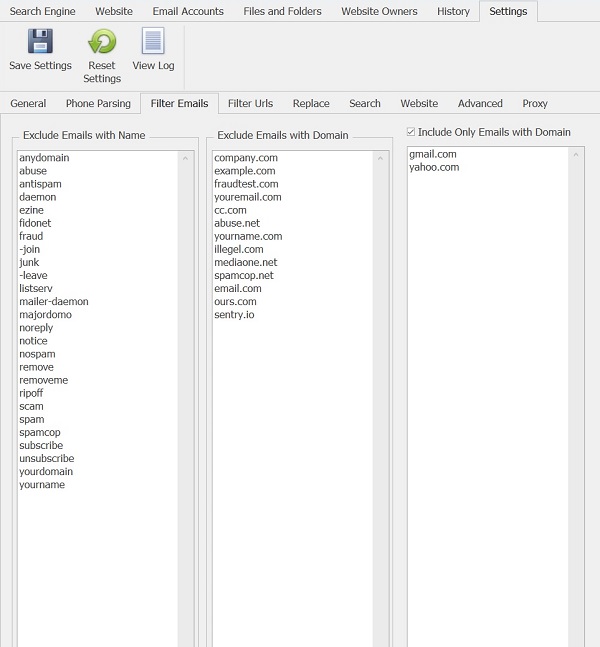
Task: Go to Files and Folders tab
Action: pos(282,11)
